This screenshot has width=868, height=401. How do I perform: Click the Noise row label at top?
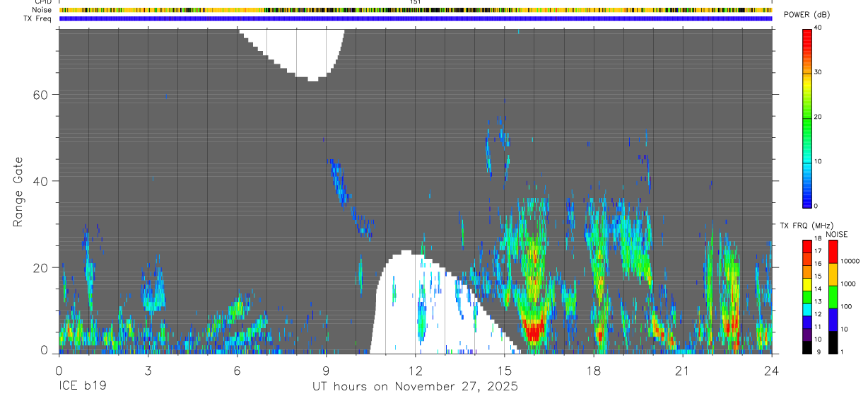(42, 10)
